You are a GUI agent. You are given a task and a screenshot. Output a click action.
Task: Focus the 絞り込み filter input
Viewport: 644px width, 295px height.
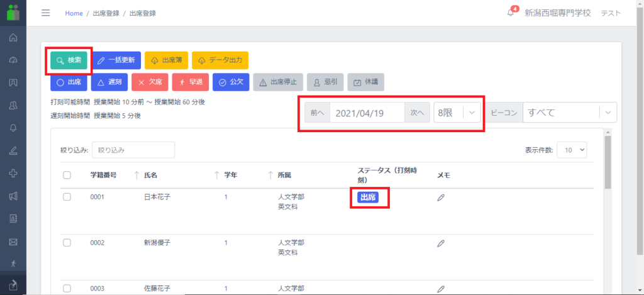point(133,150)
